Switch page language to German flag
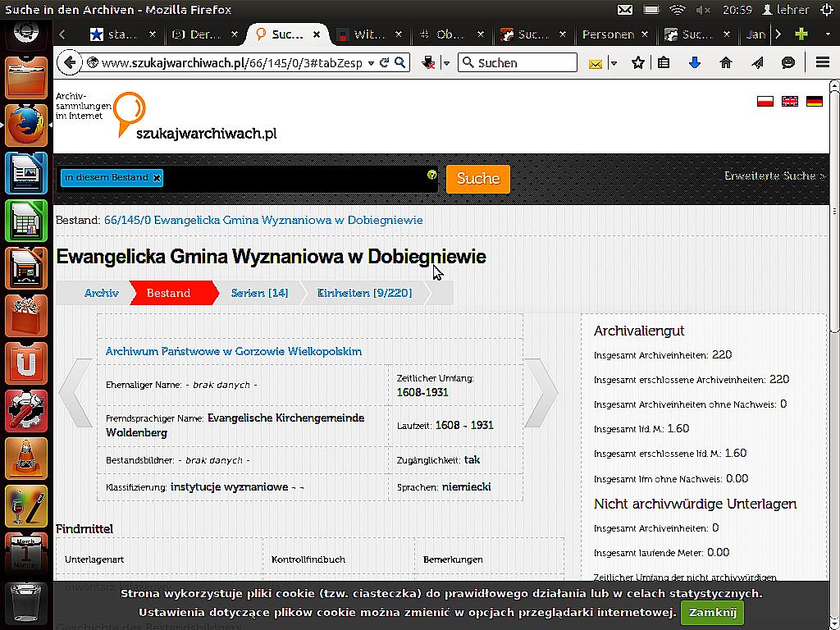 coord(814,102)
